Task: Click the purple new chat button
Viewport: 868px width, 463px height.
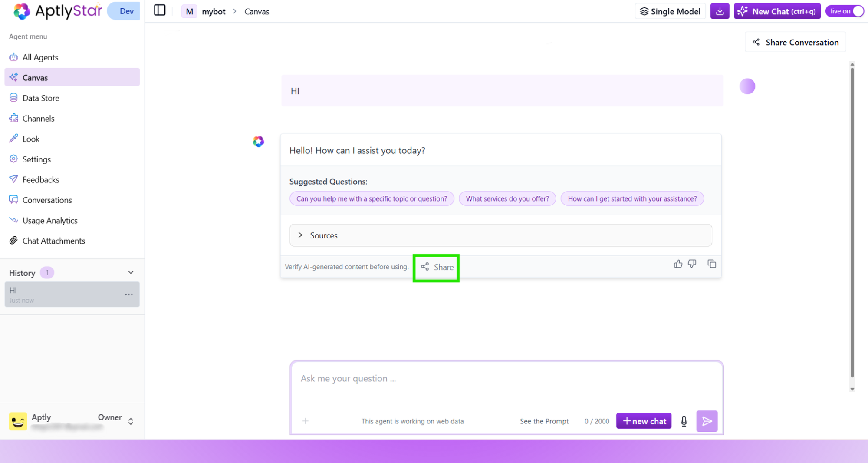Action: [644, 421]
